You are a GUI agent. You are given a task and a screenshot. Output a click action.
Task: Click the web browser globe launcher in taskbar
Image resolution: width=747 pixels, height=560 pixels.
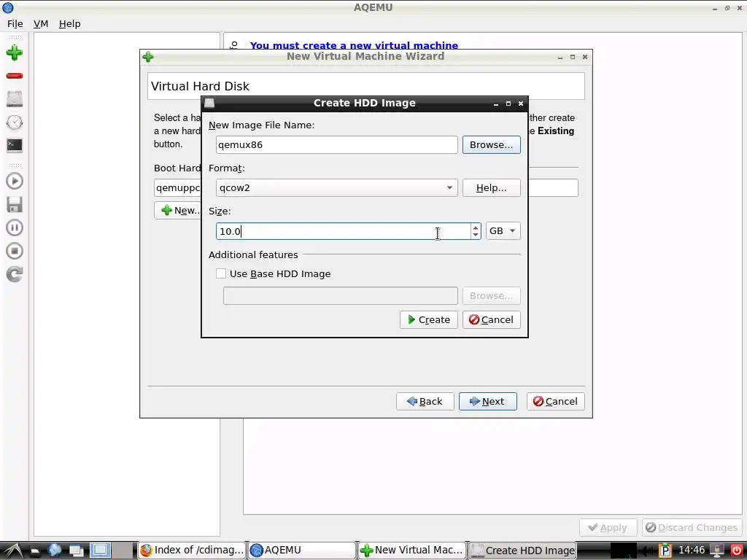54,550
